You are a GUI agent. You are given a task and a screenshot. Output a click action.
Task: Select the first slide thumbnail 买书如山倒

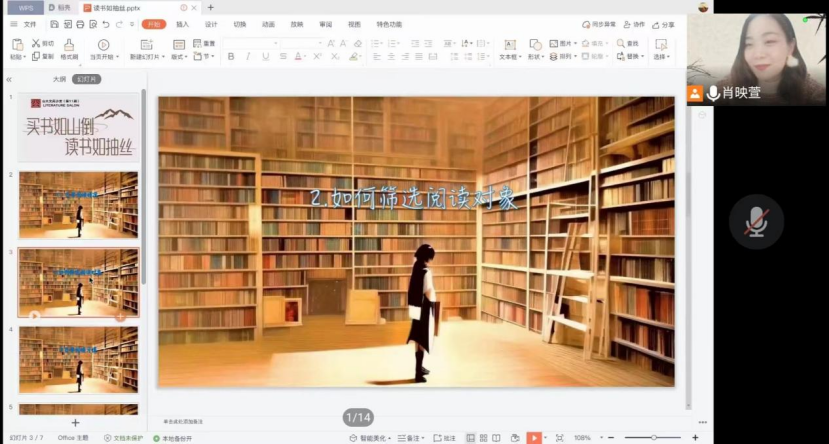79,127
